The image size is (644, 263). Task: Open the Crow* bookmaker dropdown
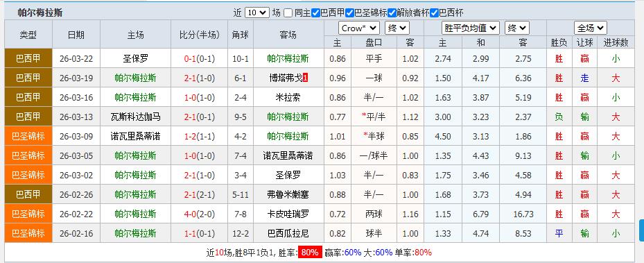(x=359, y=28)
